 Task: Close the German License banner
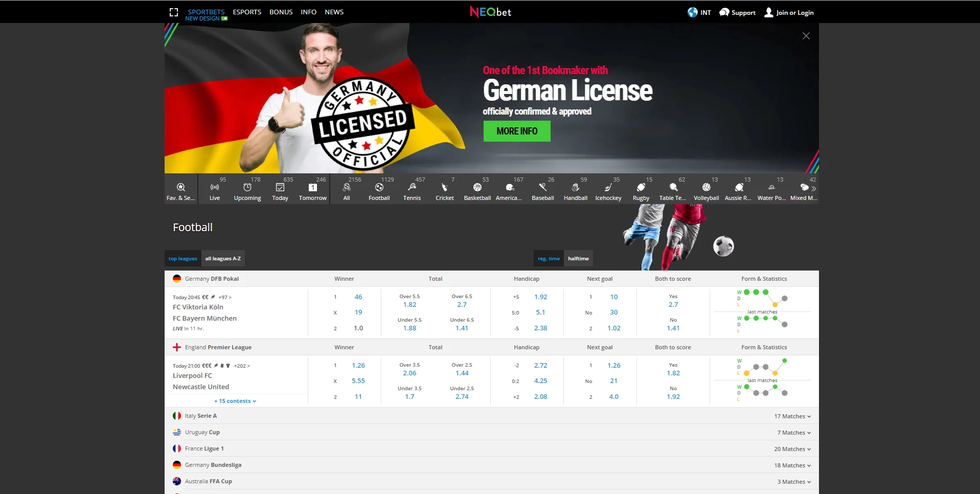coord(806,36)
